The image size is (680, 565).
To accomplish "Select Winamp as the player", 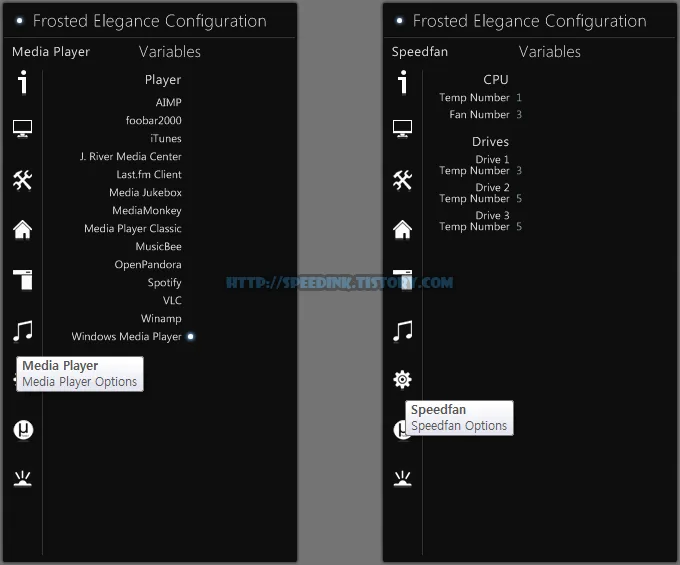I will coord(161,318).
